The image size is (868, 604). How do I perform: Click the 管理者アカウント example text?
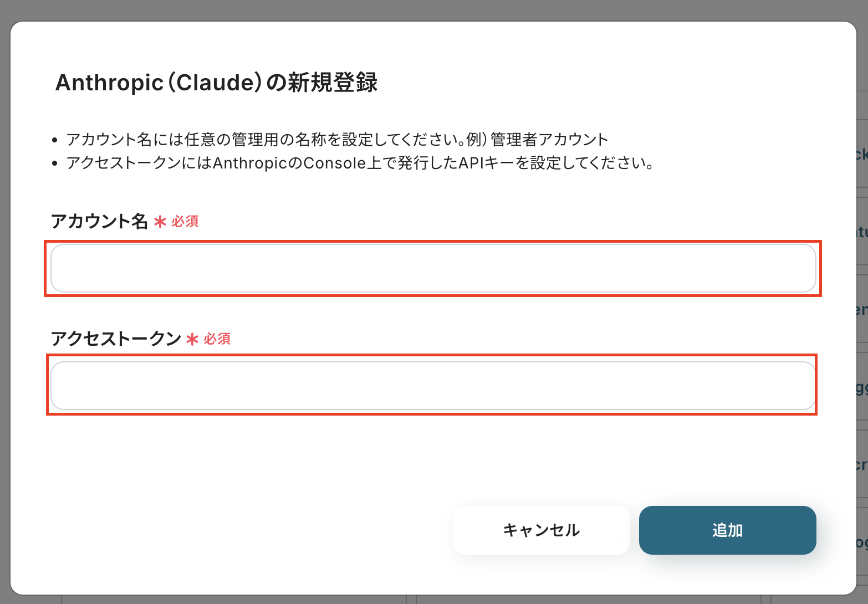(550, 139)
